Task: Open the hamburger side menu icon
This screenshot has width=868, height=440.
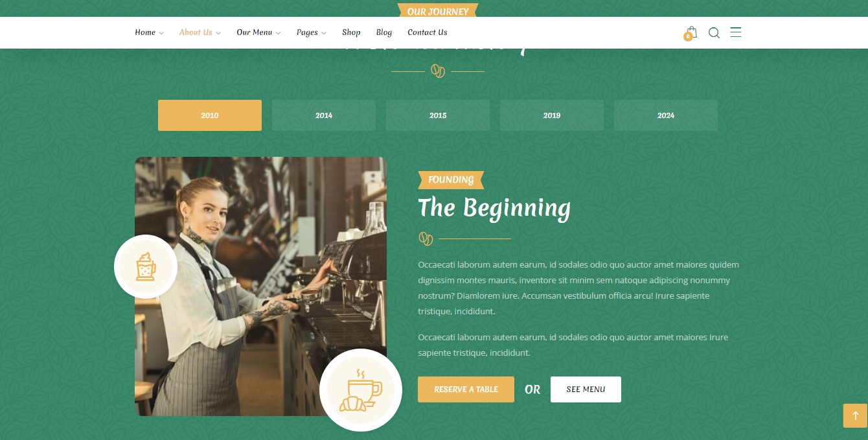Action: (736, 32)
